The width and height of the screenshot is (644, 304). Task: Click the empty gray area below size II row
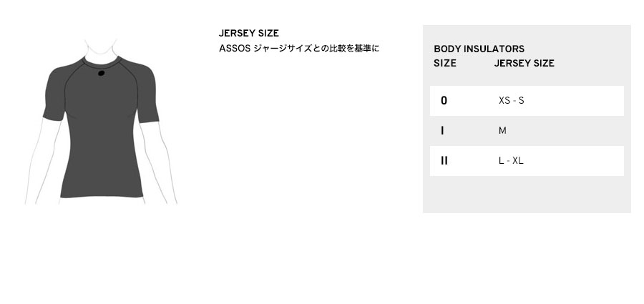point(527,195)
